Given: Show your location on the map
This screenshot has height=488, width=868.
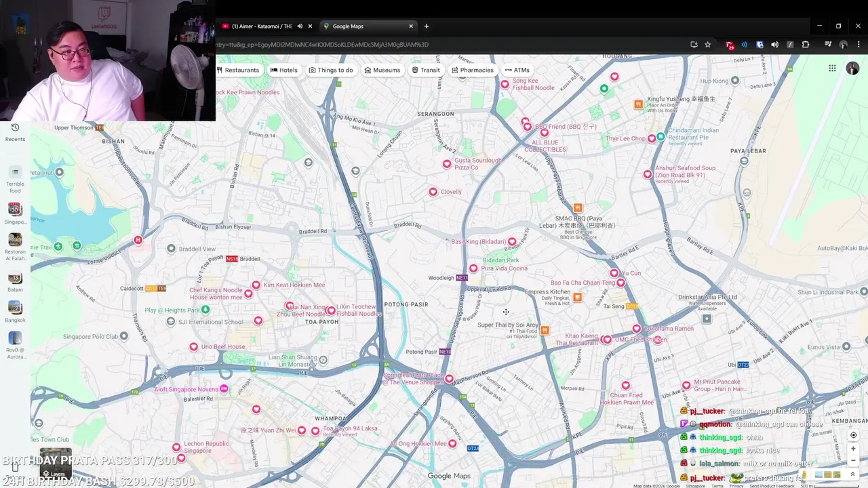Looking at the screenshot, I should pyautogui.click(x=853, y=435).
